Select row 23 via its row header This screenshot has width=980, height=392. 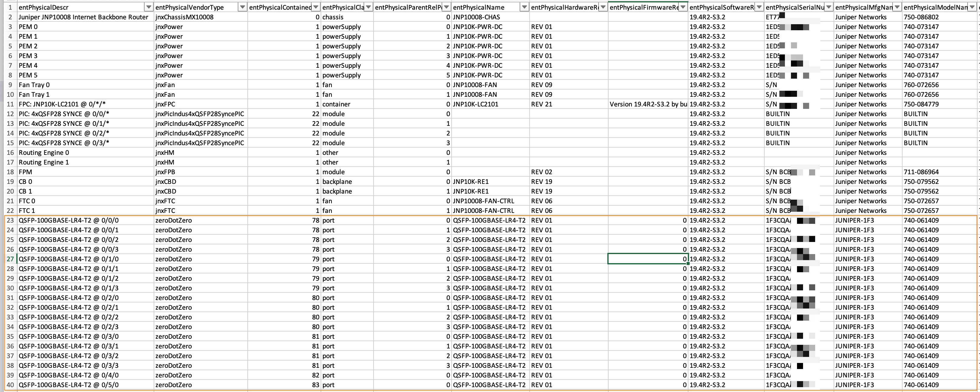point(10,220)
